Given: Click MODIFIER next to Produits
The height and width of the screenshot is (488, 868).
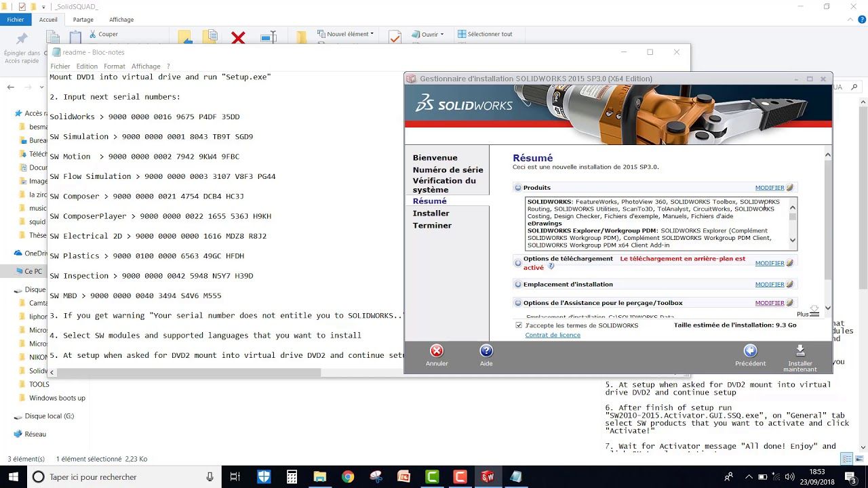Looking at the screenshot, I should tap(769, 188).
